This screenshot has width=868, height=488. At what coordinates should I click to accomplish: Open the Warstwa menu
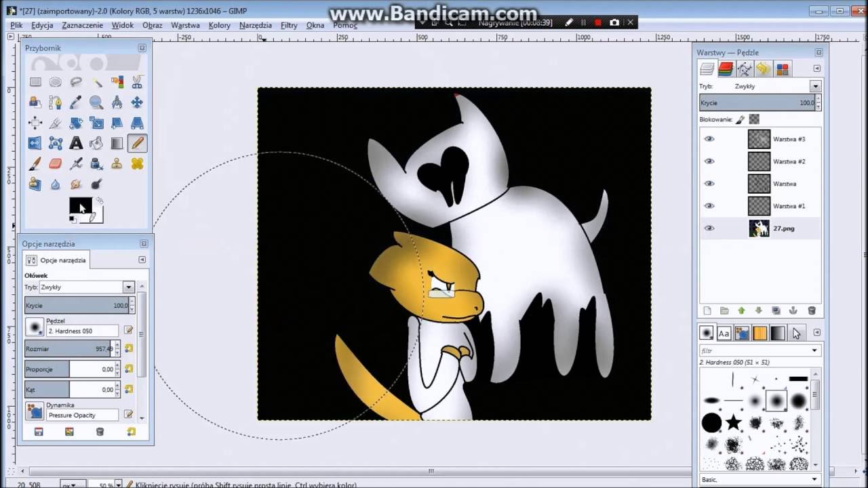pos(185,25)
